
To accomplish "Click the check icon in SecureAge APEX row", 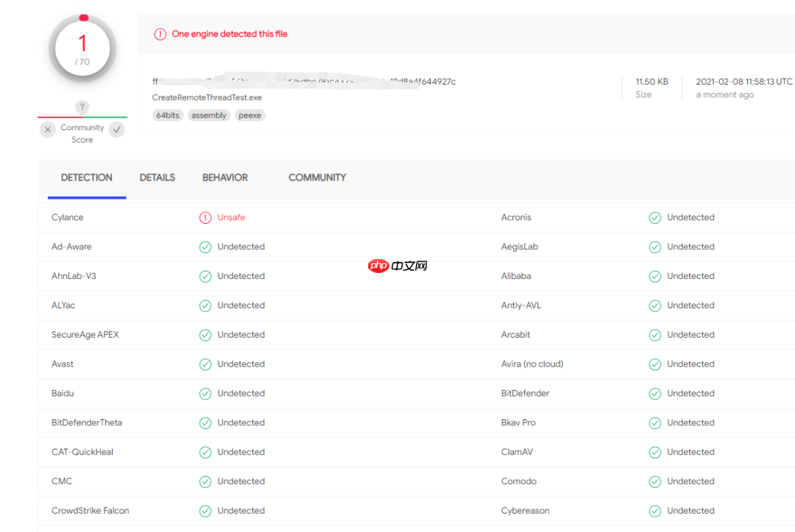I will [205, 336].
